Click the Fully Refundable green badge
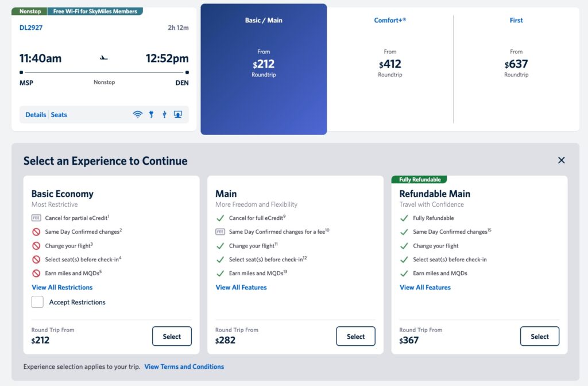Screen dimensions: 588x386 (419, 180)
